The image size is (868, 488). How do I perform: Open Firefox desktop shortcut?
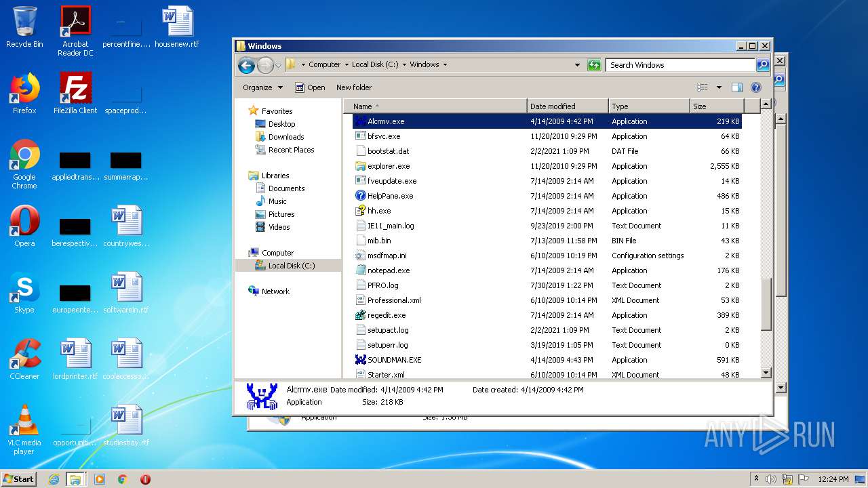(24, 94)
